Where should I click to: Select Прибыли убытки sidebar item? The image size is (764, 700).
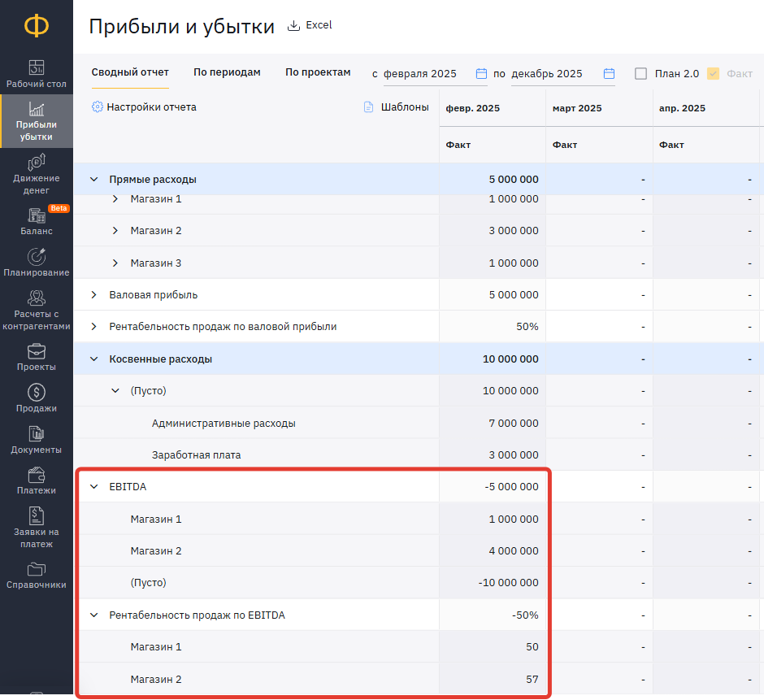click(37, 121)
